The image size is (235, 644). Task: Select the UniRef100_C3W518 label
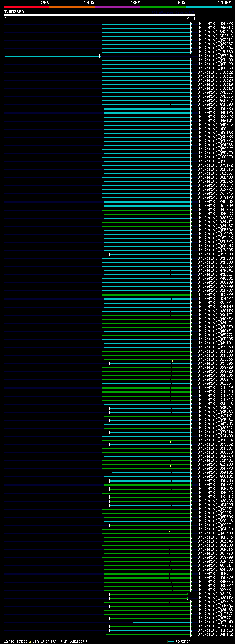pyautogui.click(x=215, y=89)
